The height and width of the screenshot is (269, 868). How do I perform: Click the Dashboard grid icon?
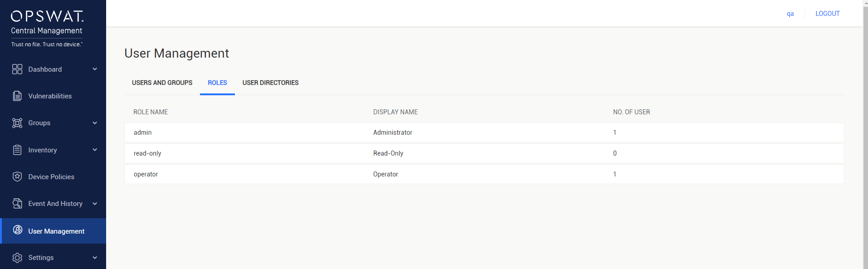click(17, 69)
